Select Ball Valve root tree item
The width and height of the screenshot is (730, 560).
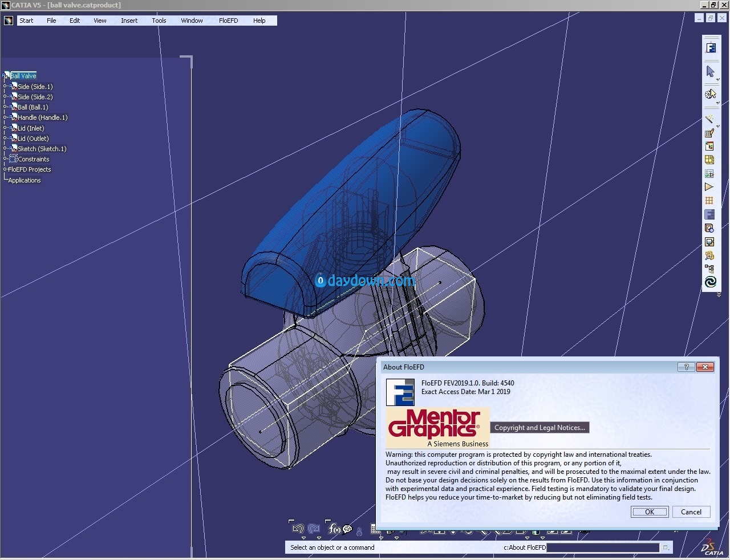23,76
